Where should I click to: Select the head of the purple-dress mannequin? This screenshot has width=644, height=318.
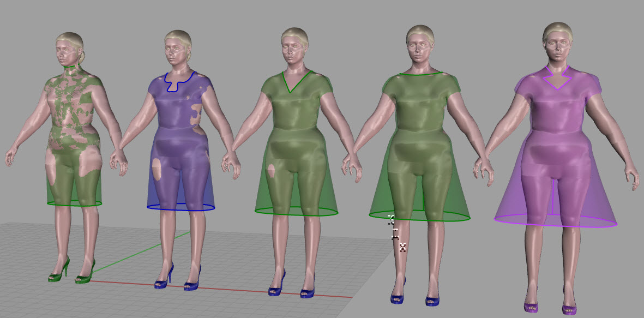(557, 43)
